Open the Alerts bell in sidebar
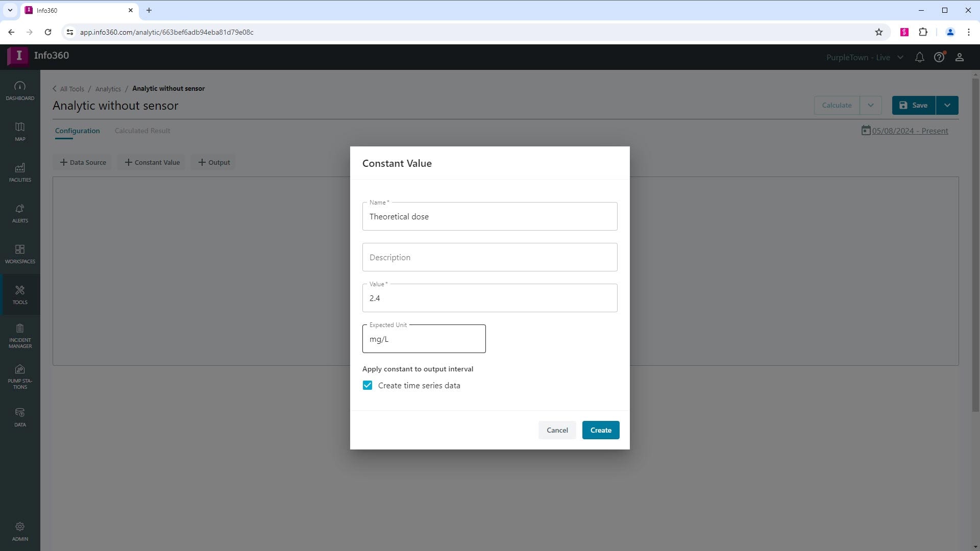This screenshot has width=980, height=551. coord(20,213)
